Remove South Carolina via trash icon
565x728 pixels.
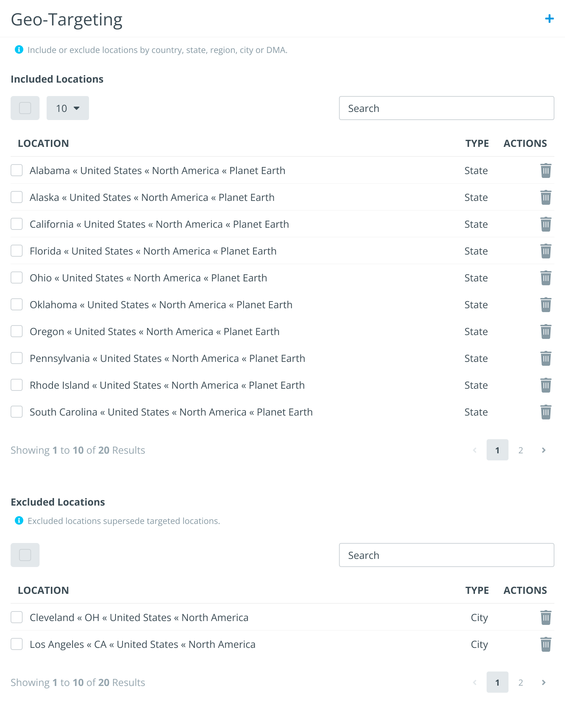(x=546, y=412)
